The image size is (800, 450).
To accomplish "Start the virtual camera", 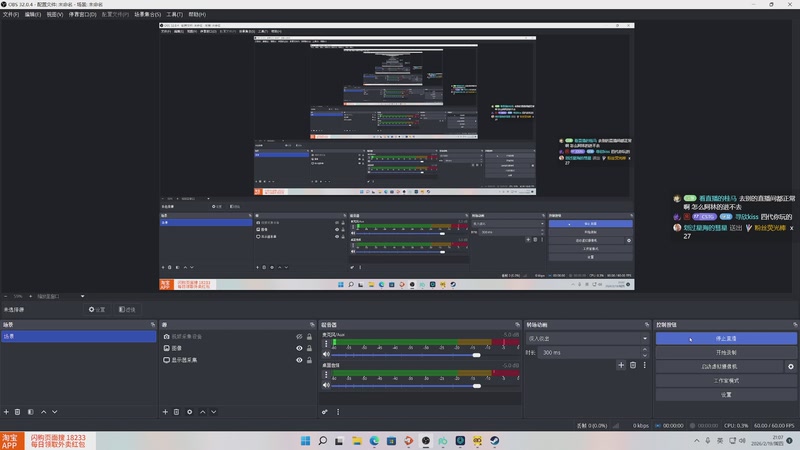I will (719, 366).
